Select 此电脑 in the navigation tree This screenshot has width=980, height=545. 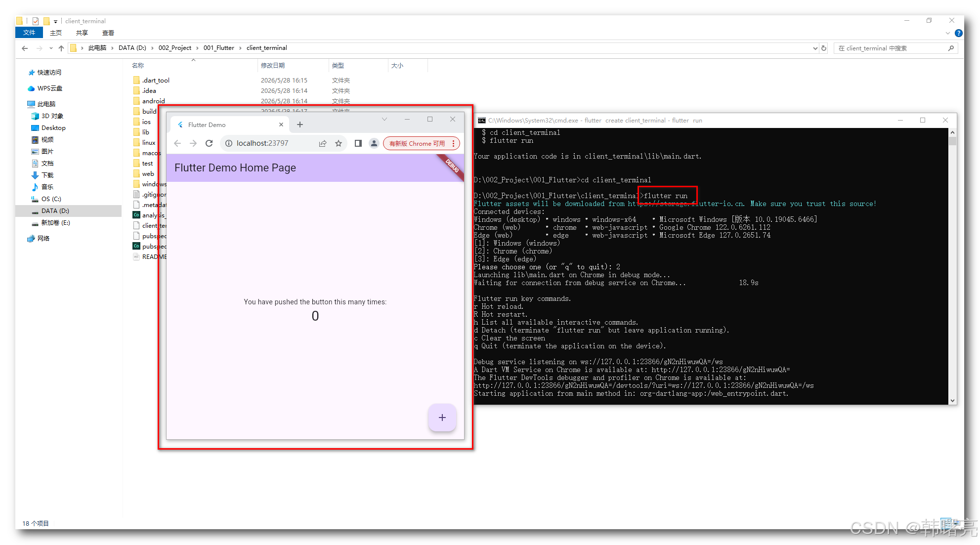click(46, 104)
